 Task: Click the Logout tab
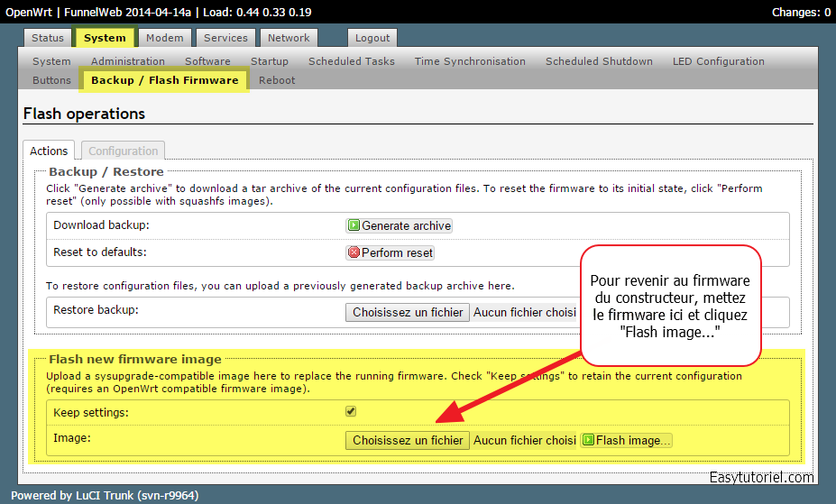pos(372,38)
